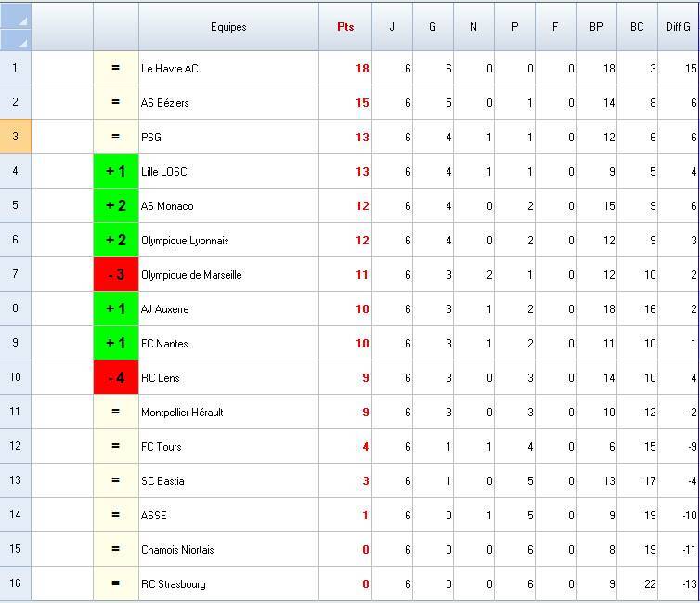The image size is (700, 603).
Task: Click the BP column header
Action: tap(596, 27)
